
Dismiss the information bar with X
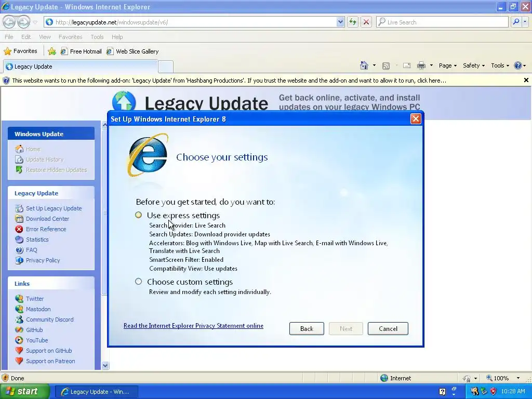(526, 80)
